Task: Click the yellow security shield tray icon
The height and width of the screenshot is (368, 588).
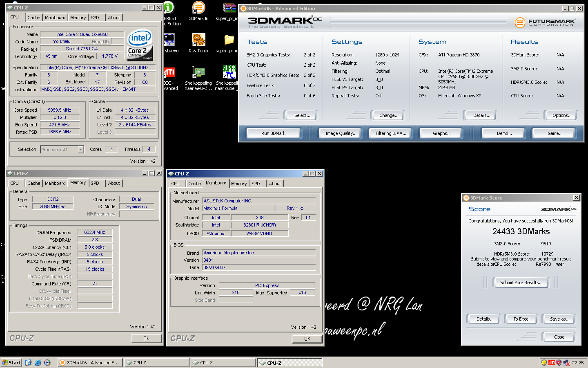Action: pos(544,363)
